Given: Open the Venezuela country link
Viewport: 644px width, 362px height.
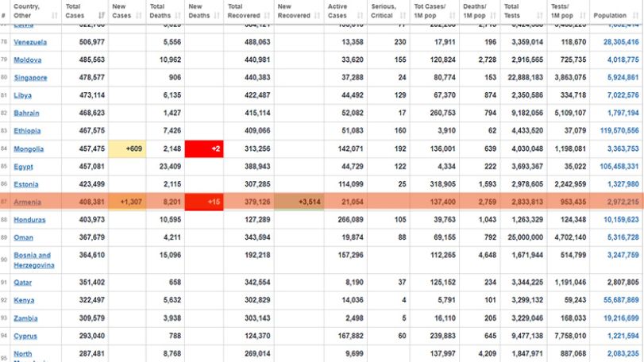Looking at the screenshot, I should [x=30, y=42].
